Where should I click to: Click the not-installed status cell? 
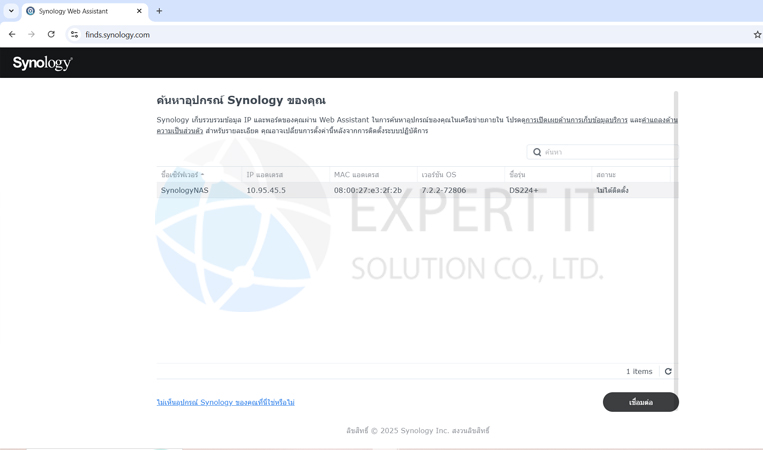pos(612,190)
